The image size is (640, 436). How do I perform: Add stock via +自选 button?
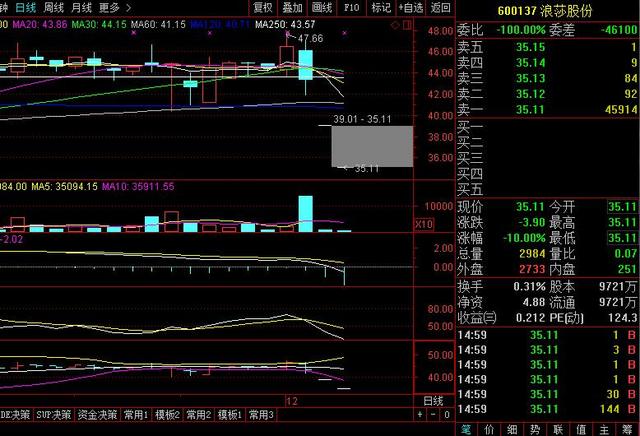[411, 8]
